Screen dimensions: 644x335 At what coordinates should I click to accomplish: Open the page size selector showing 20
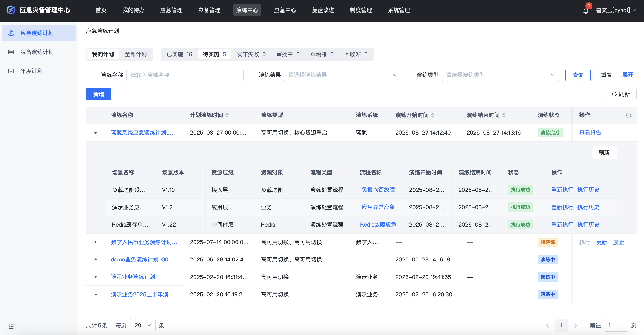tap(142, 325)
